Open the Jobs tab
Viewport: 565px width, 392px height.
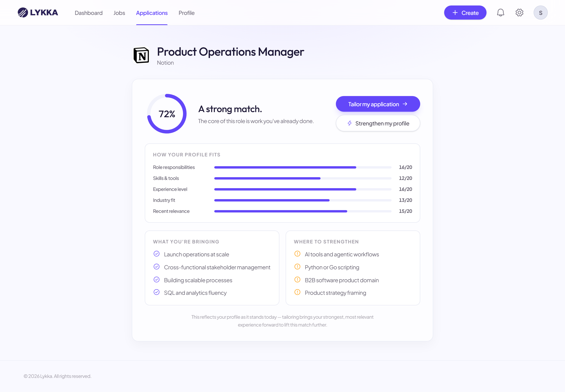tap(119, 13)
